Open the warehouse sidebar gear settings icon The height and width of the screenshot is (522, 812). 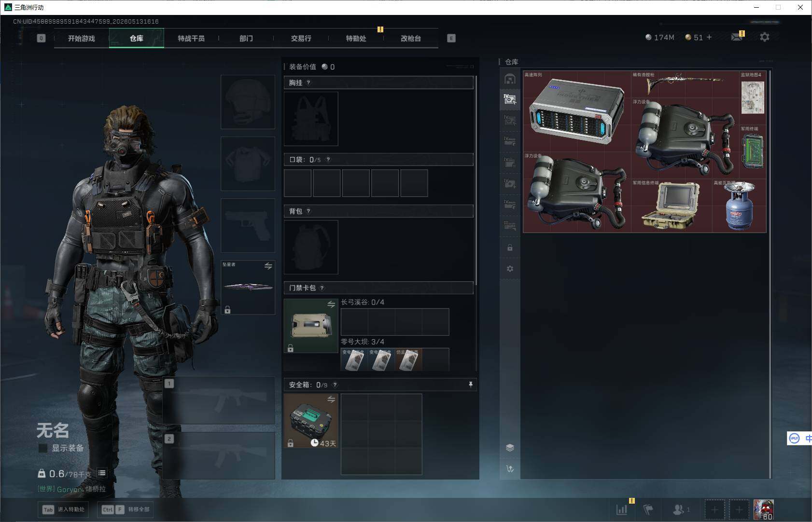point(510,269)
